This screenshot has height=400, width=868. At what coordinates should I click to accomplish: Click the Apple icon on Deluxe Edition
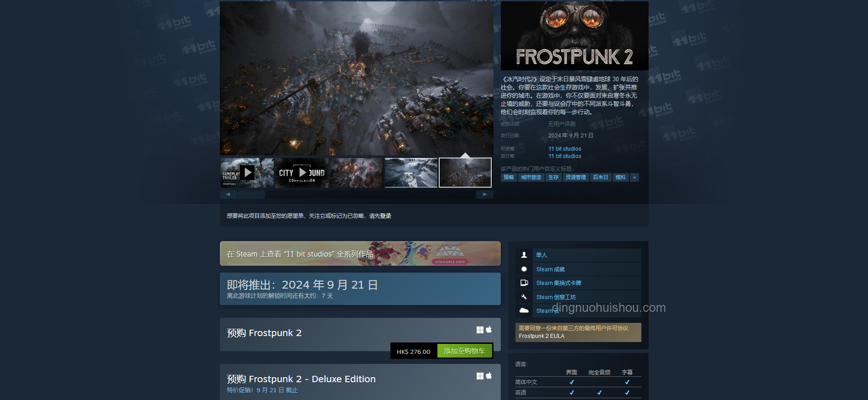[489, 375]
